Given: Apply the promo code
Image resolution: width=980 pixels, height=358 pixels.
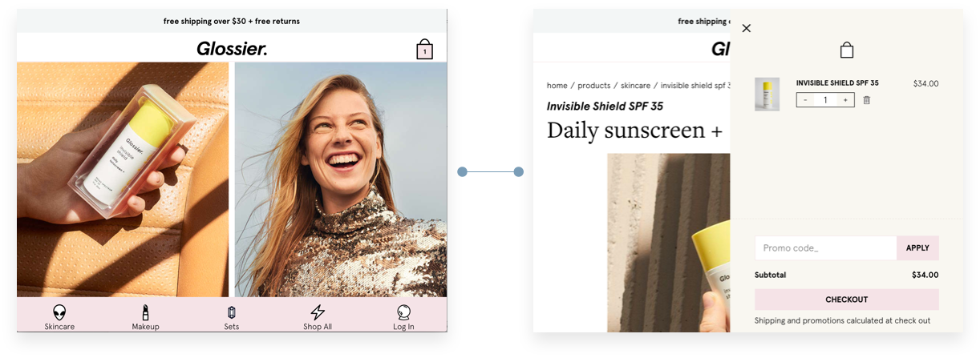Looking at the screenshot, I should point(917,248).
